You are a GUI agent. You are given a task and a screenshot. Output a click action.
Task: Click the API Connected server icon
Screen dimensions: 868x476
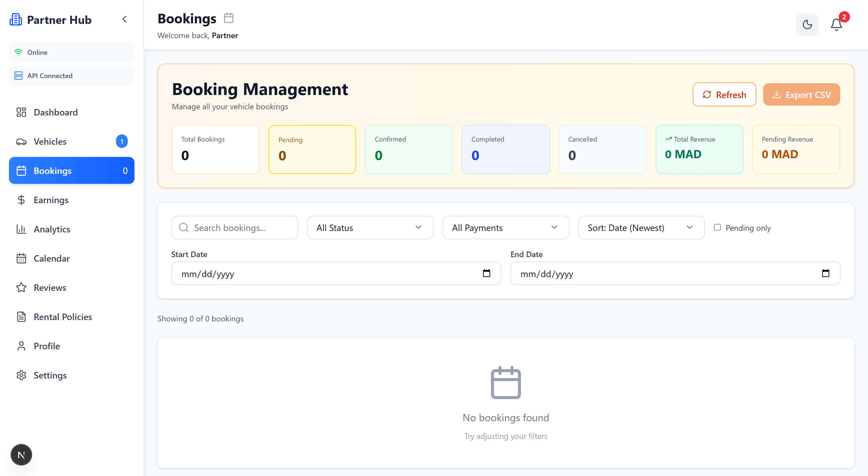click(19, 76)
